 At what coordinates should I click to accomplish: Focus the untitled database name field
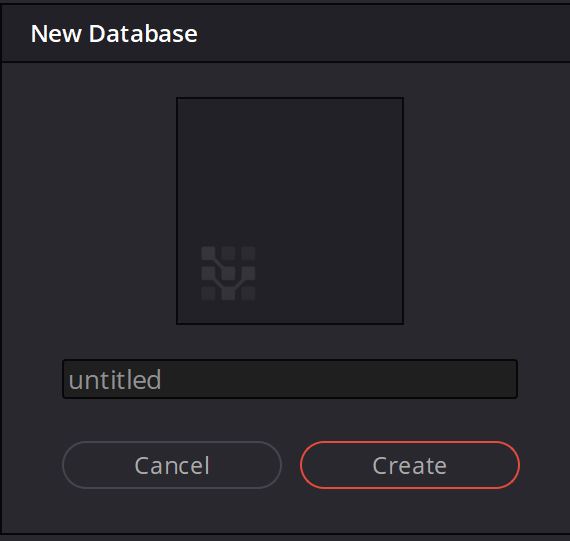click(290, 379)
